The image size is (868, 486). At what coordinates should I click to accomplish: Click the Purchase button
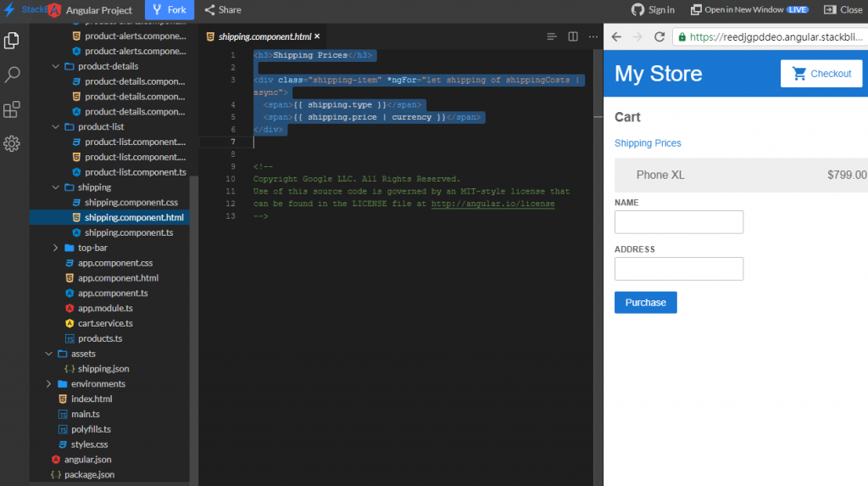pyautogui.click(x=645, y=303)
